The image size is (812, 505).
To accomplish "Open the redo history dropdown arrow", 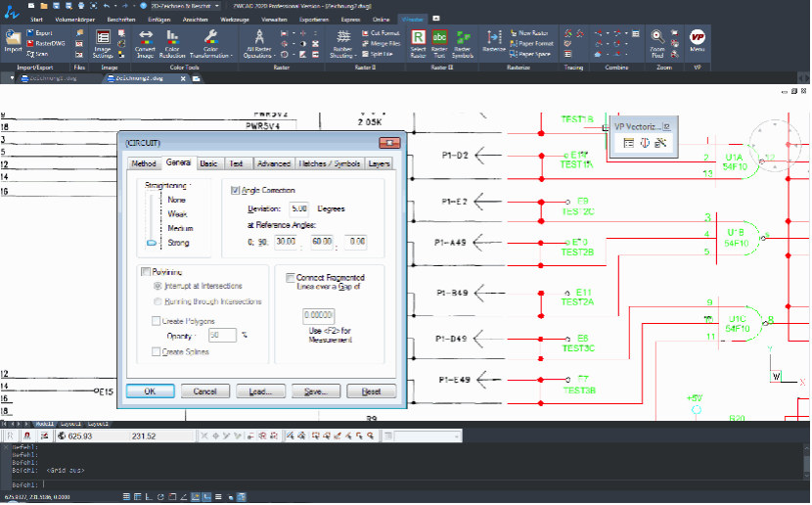I will (134, 6).
